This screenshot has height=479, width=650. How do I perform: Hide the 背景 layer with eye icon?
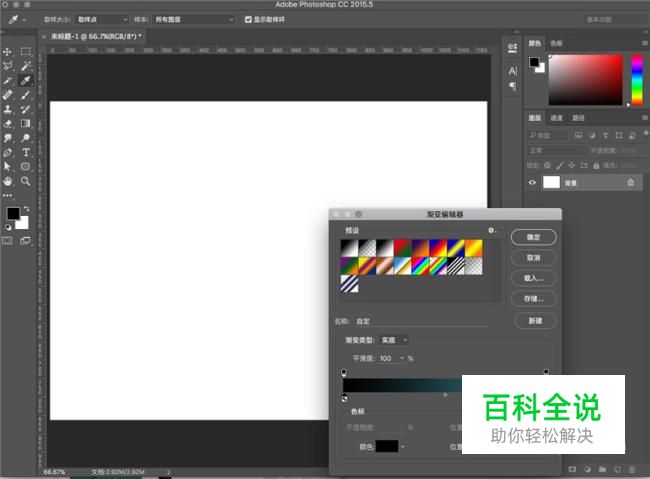[532, 183]
